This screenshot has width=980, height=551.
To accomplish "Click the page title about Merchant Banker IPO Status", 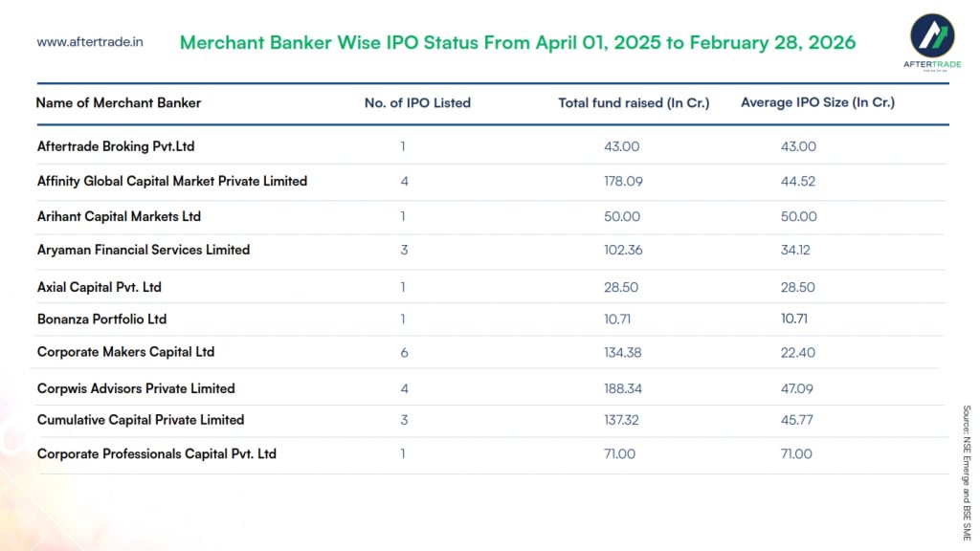I will (x=518, y=43).
